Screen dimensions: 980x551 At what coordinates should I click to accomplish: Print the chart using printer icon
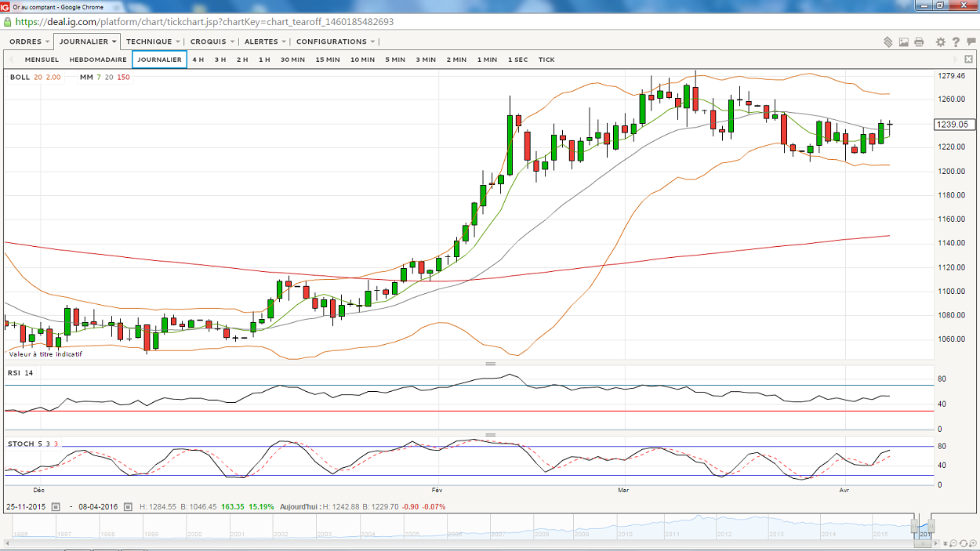tap(919, 42)
